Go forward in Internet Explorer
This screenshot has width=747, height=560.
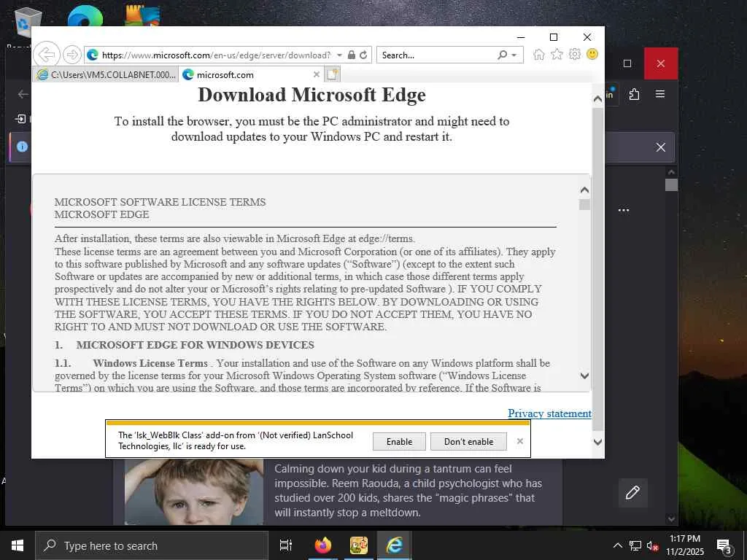(72, 55)
